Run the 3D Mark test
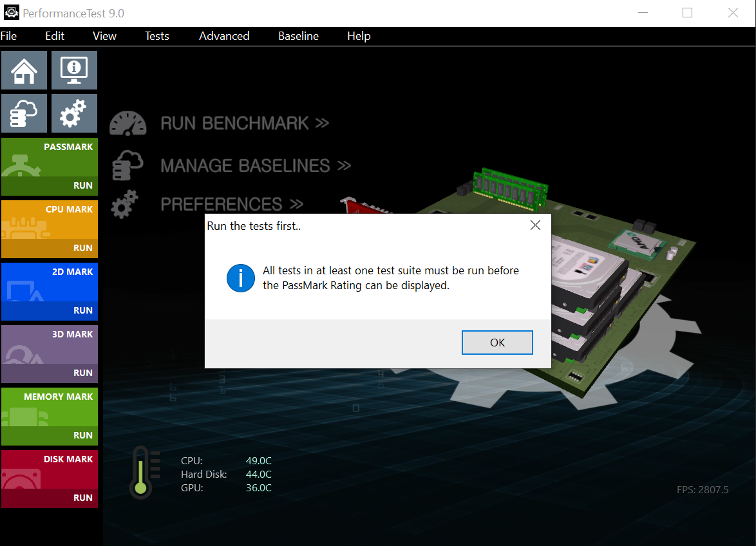The width and height of the screenshot is (756, 546). 50,373
